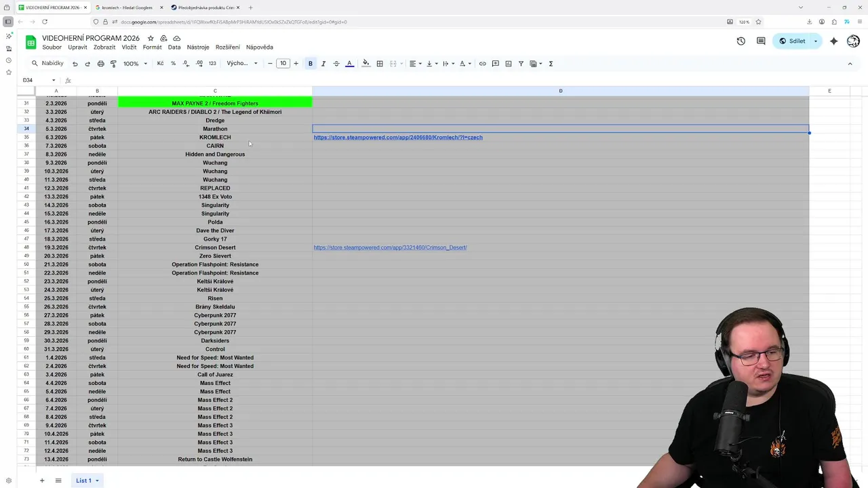Toggle strikethrough formatting
Screen dimensions: 868x488
336,64
